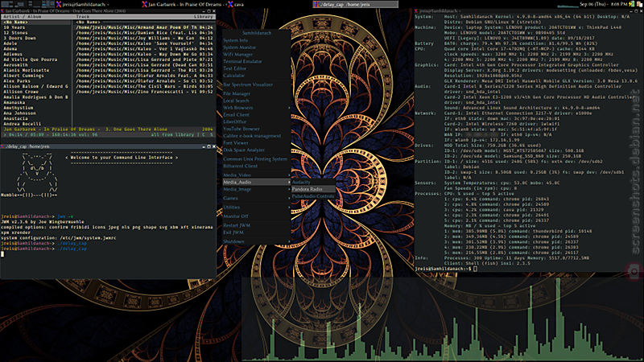The image size is (644, 362).
Task: Launch Pandora Radio from submenu
Action: (x=313, y=189)
